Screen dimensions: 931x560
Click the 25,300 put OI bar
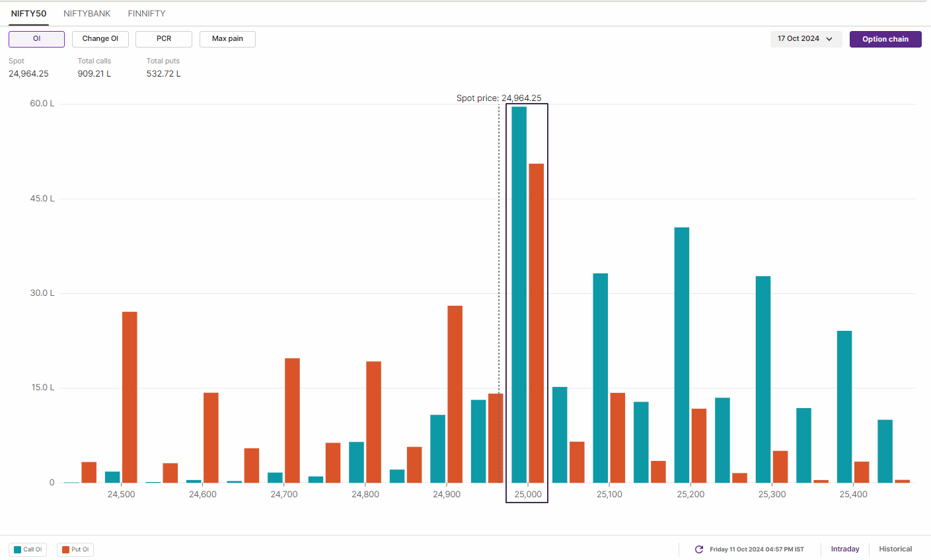pos(780,467)
